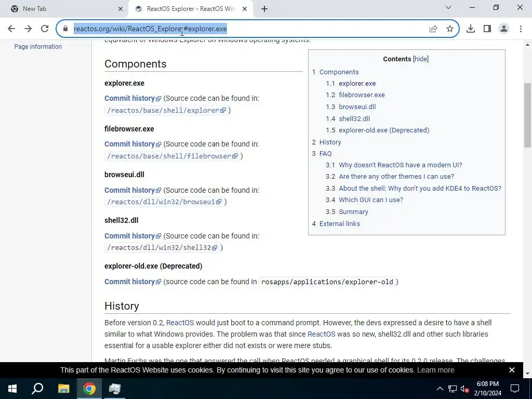
Task: Open first ReactOS link in History paragraph
Action: [x=180, y=323]
